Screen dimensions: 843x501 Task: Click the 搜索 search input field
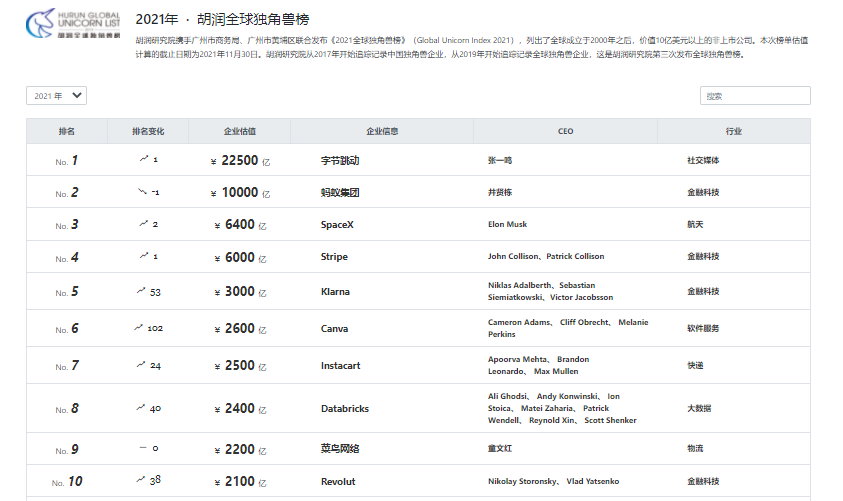pos(755,96)
